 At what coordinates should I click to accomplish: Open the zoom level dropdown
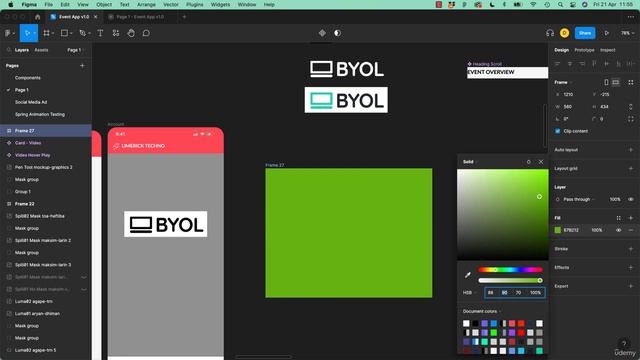(627, 33)
